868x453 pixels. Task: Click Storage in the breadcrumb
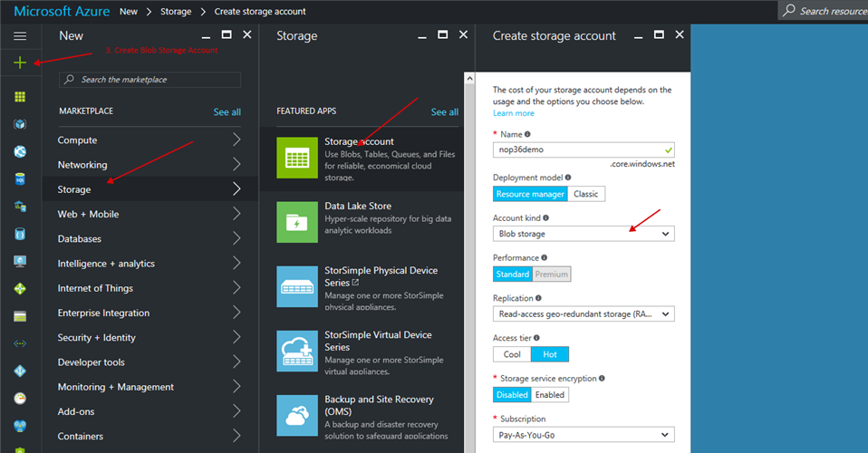pyautogui.click(x=176, y=11)
